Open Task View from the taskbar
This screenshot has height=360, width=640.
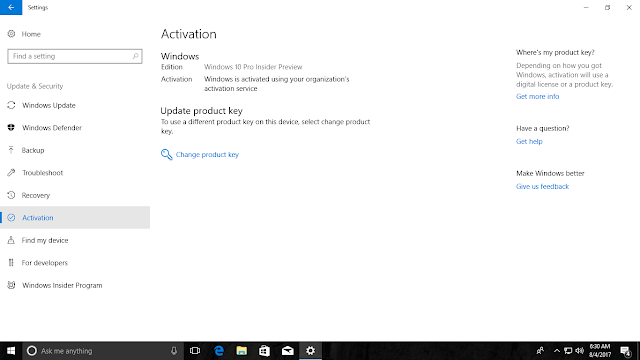click(x=195, y=351)
